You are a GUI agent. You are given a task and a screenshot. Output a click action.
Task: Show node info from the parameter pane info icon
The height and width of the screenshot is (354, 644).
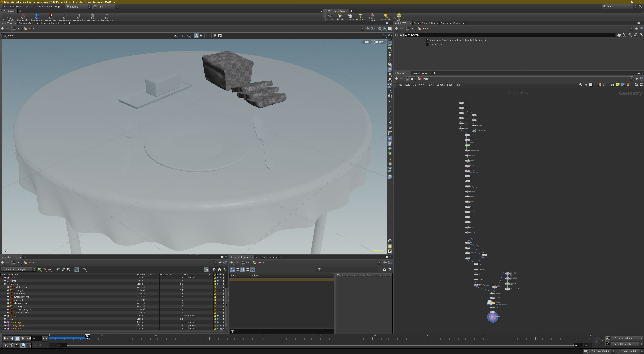pyautogui.click(x=636, y=35)
